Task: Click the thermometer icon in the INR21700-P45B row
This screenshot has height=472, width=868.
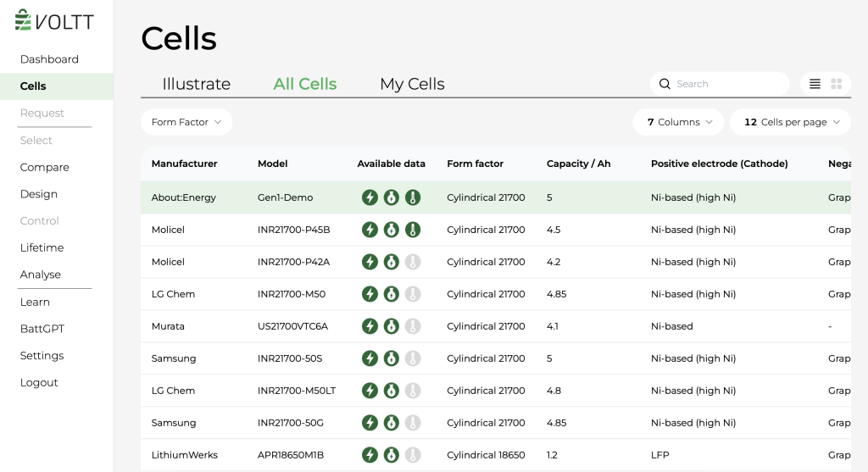Action: 413,230
